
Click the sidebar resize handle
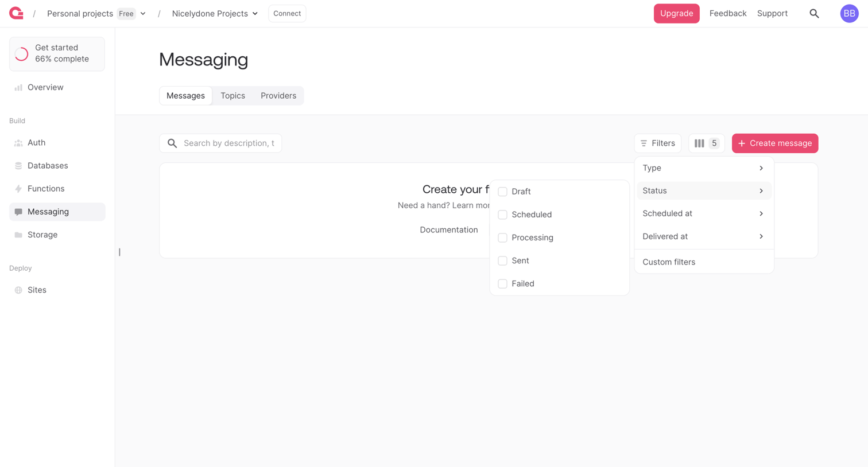point(119,252)
